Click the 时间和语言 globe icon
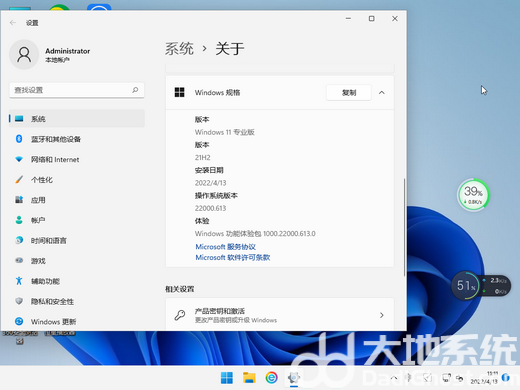The height and width of the screenshot is (390, 520). (x=19, y=240)
